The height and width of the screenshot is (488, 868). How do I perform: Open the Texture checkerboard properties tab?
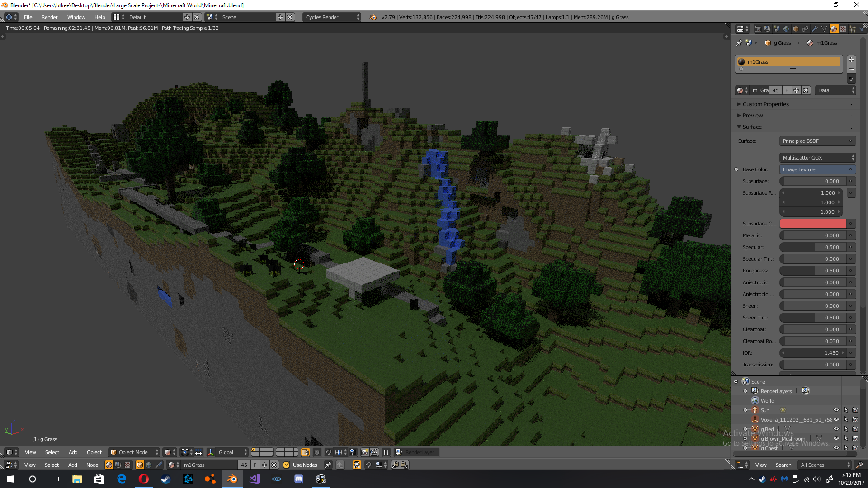[x=843, y=29]
